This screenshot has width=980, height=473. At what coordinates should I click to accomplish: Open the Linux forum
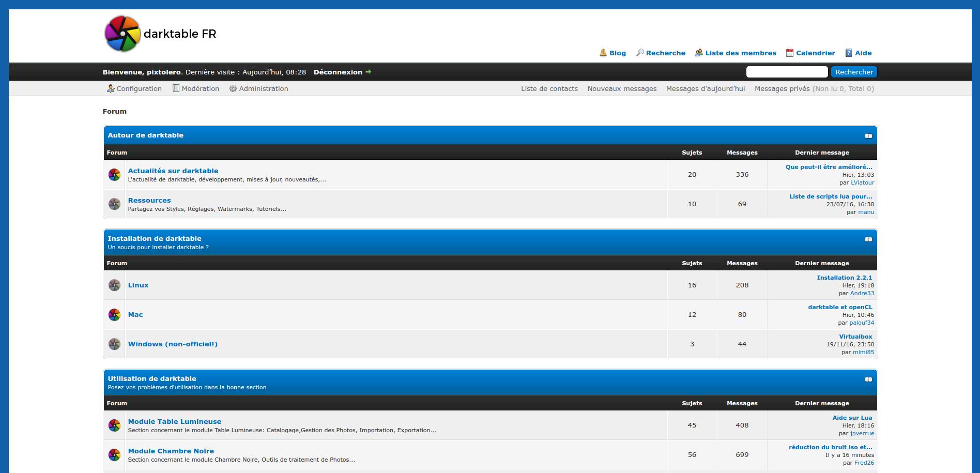pyautogui.click(x=138, y=285)
